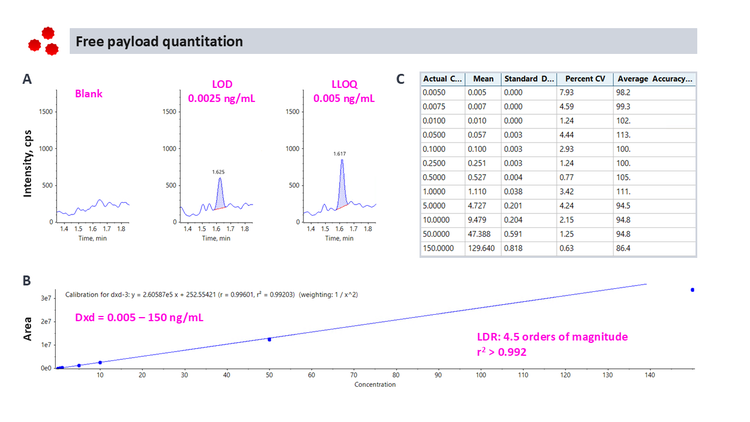Click the calibration data point at concentration 10
750x422 pixels.
[100, 362]
